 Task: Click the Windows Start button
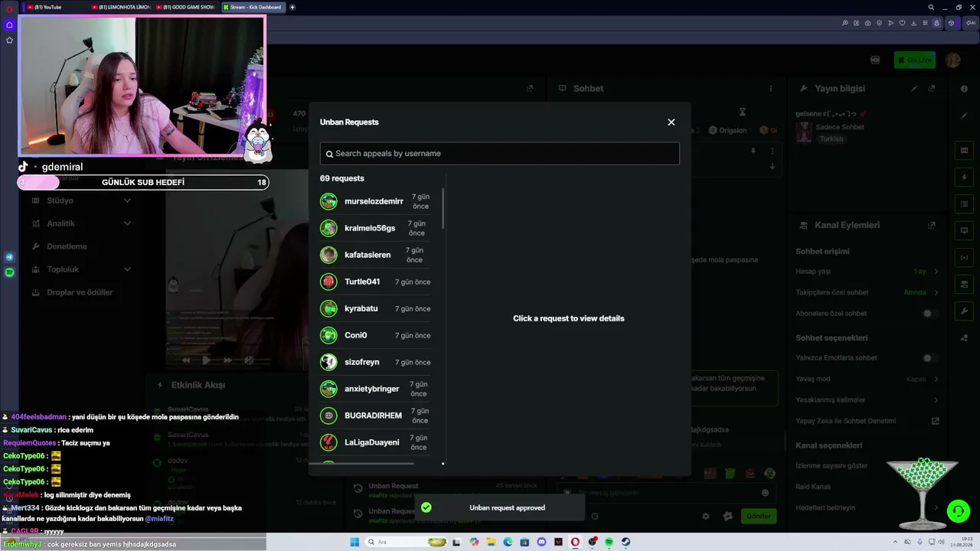click(x=354, y=542)
